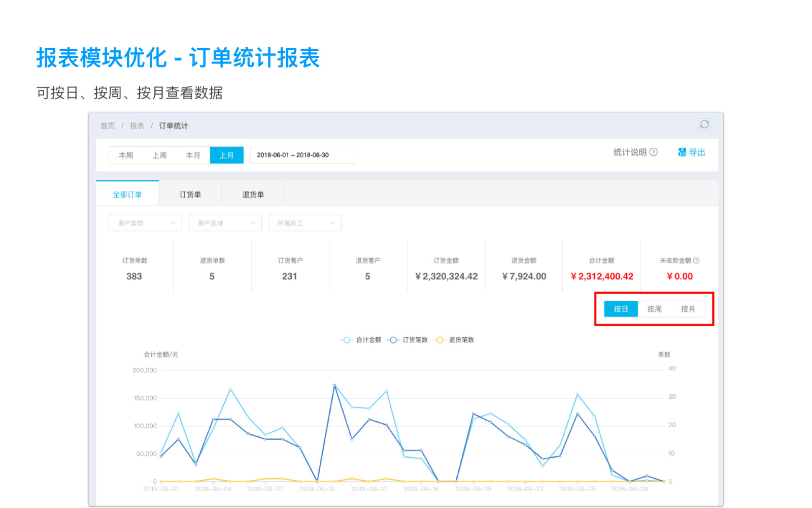Switch chart to 按周 weekly view
Image resolution: width=812 pixels, height=508 pixels.
click(654, 309)
